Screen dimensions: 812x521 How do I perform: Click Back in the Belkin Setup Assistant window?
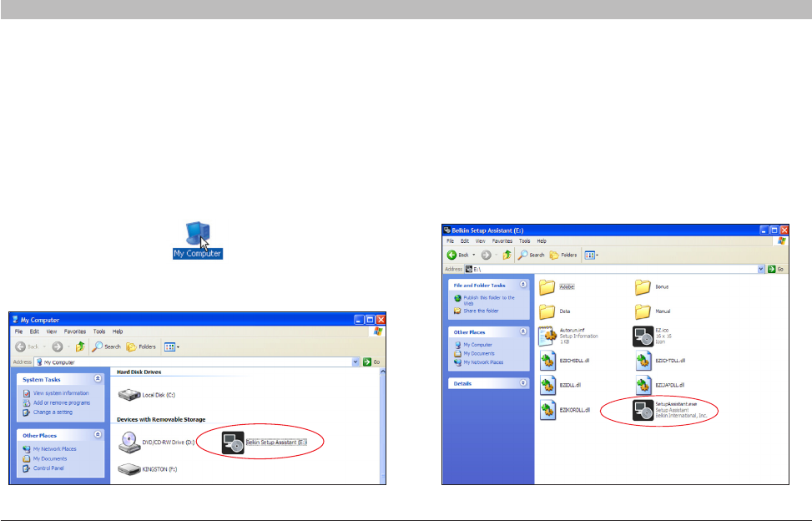click(x=457, y=255)
